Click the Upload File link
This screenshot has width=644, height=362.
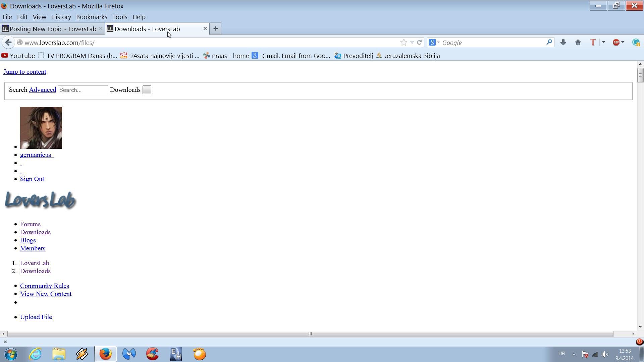coord(36,317)
